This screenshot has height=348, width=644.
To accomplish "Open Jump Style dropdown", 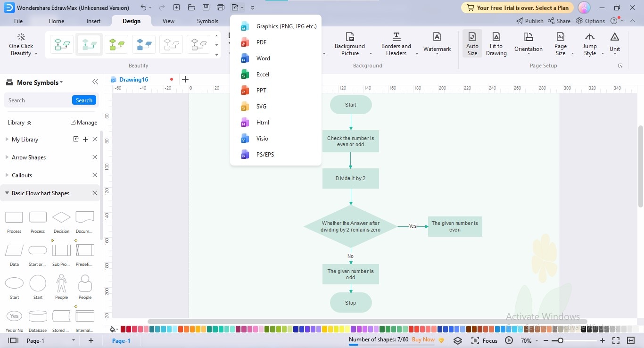I will (590, 44).
